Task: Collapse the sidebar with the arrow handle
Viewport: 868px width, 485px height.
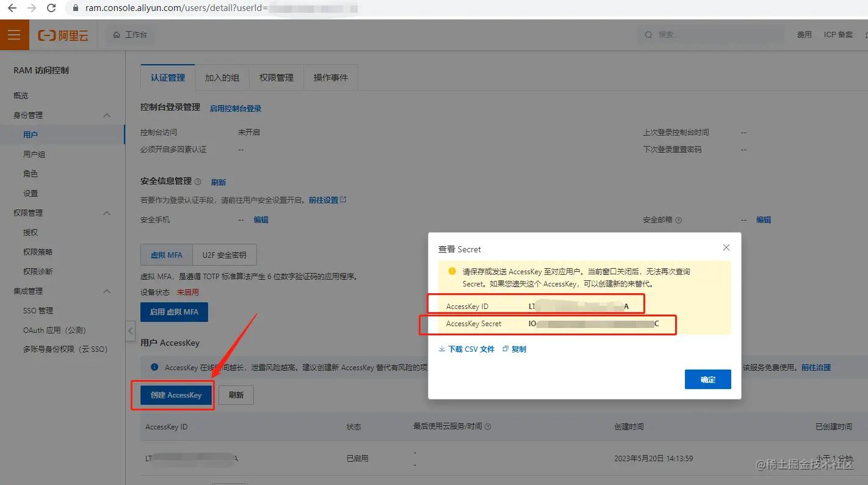Action: click(x=131, y=331)
